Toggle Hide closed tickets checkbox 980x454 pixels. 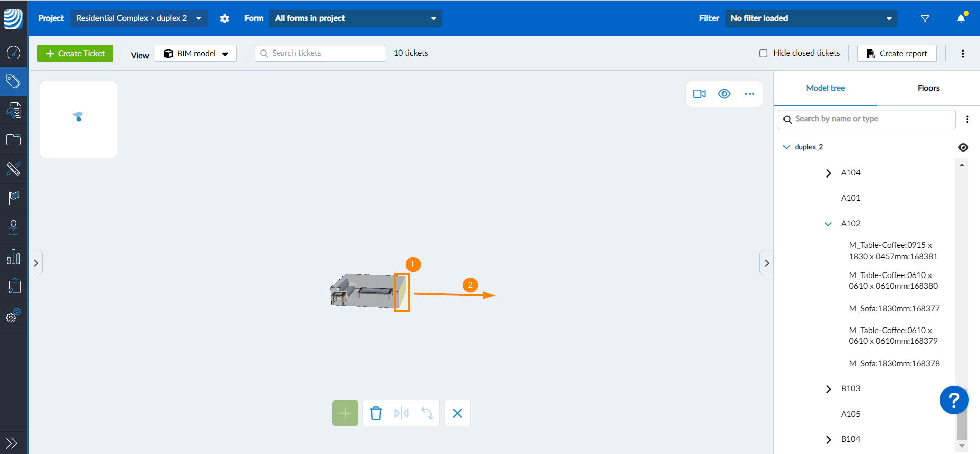point(763,53)
